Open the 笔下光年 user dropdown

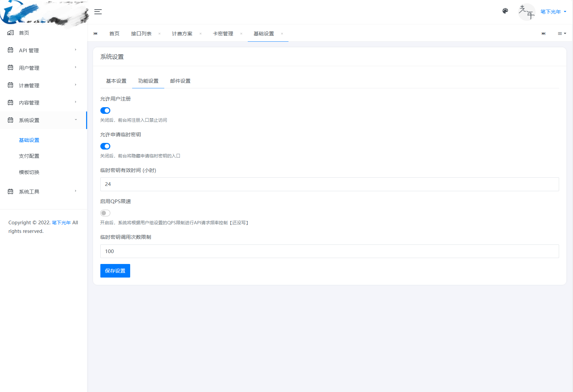553,12
